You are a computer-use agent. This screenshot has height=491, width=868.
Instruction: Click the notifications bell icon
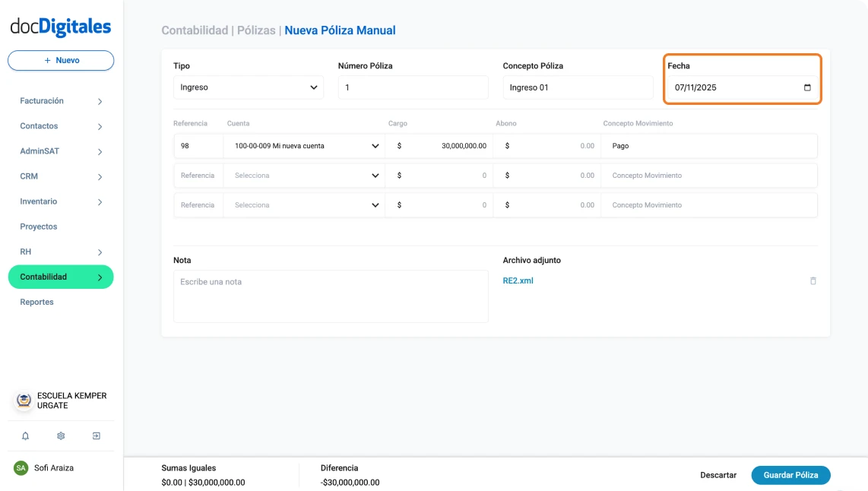(25, 436)
